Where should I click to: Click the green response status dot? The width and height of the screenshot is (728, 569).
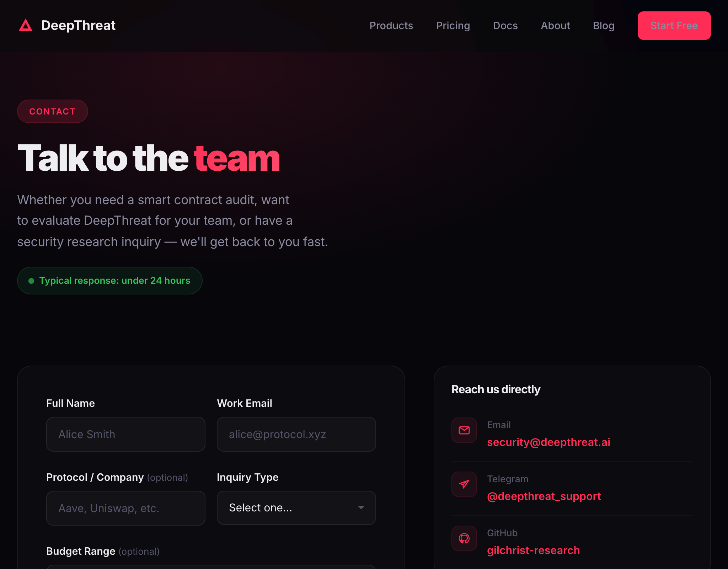pyautogui.click(x=31, y=281)
